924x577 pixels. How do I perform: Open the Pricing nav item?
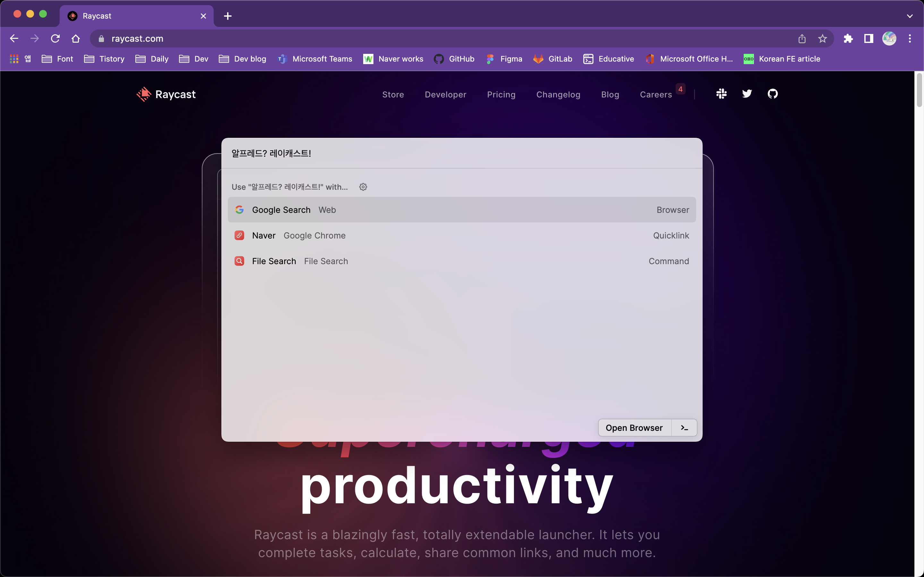(501, 95)
